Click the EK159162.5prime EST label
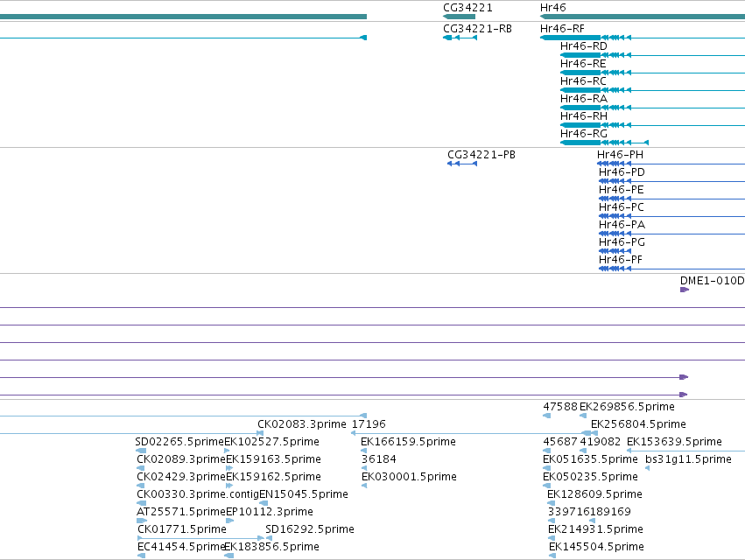The width and height of the screenshot is (745, 560). (x=274, y=477)
